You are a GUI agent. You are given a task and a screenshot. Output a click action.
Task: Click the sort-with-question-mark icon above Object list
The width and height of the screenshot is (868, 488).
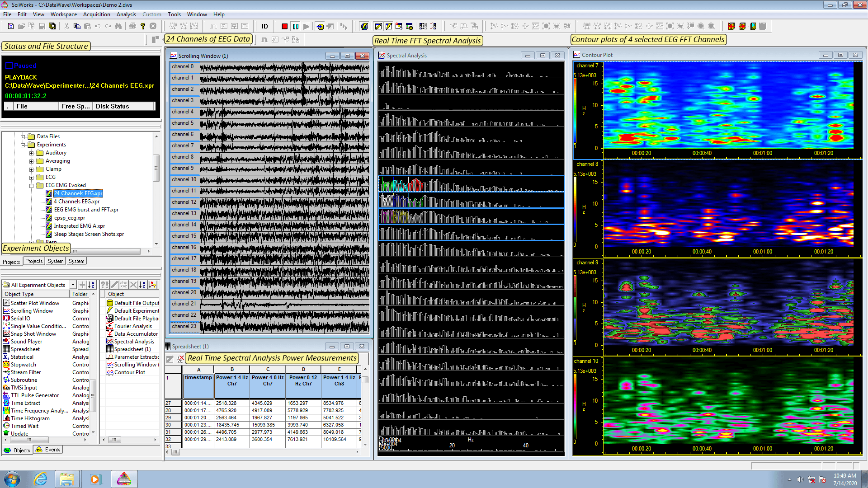[x=153, y=285]
